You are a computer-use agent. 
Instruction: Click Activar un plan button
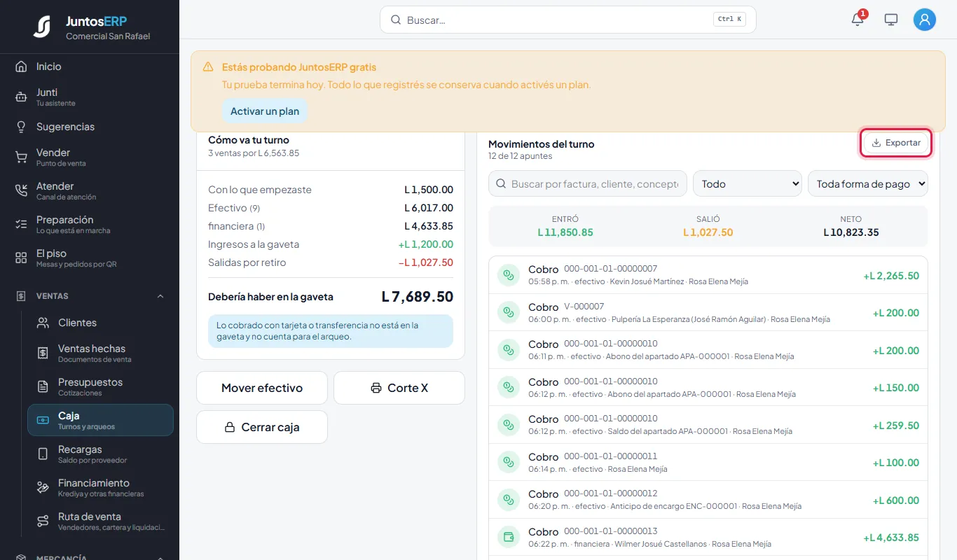coord(265,111)
